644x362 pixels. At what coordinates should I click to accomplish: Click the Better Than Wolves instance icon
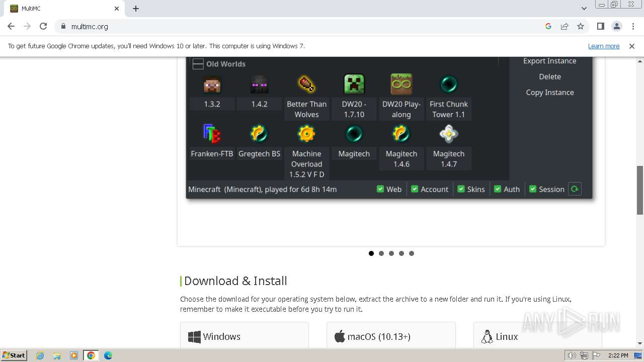pos(306,84)
